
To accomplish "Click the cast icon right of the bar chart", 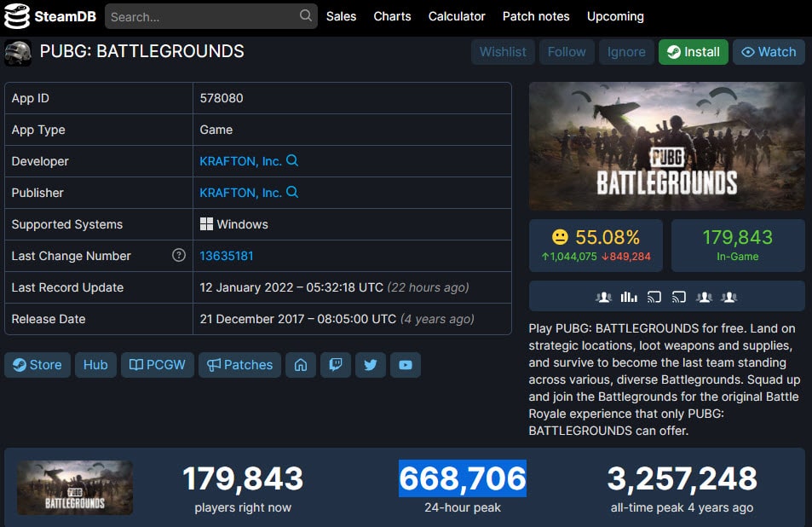I will pos(654,297).
